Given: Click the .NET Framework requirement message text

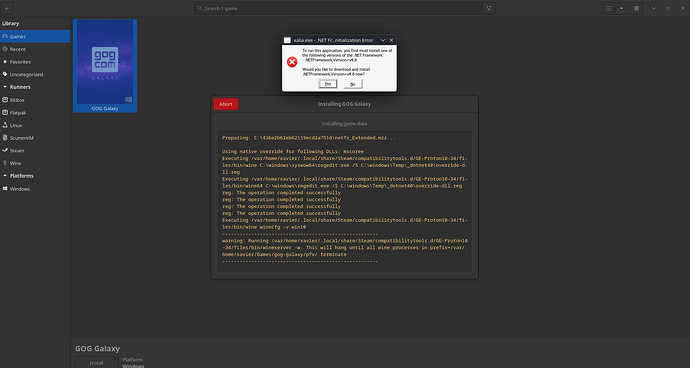Looking at the screenshot, I should point(347,55).
